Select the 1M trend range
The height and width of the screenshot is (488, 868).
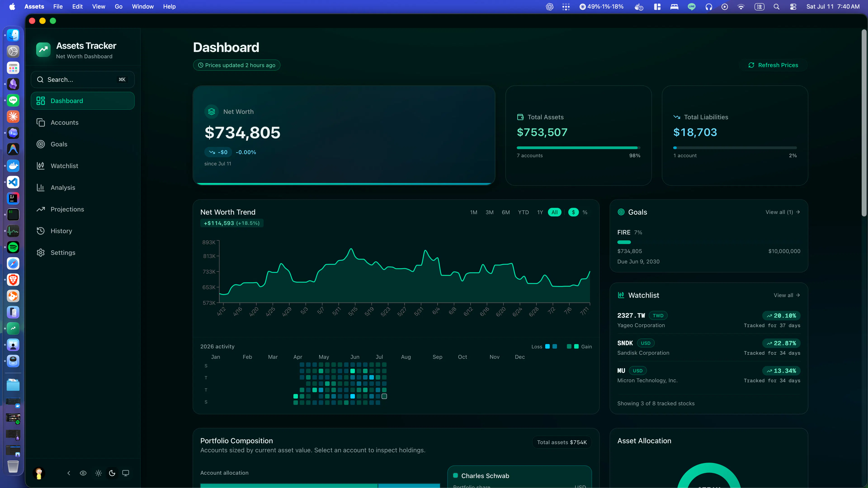(x=473, y=212)
